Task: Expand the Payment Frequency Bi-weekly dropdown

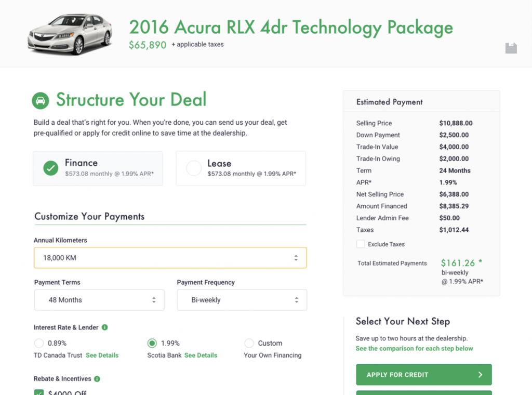Action: click(242, 300)
